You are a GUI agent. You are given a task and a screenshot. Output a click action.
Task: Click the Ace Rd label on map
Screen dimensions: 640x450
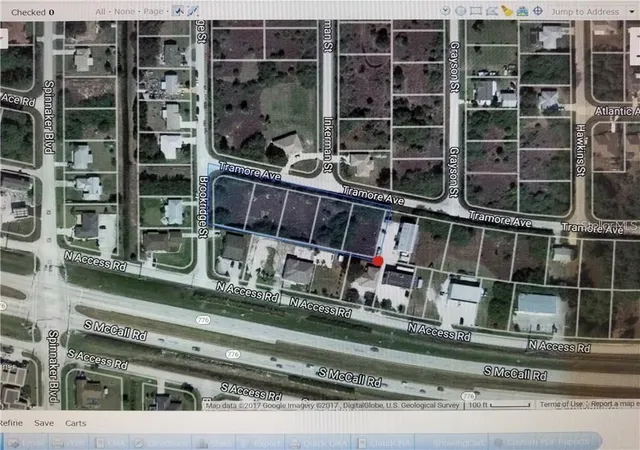[x=17, y=99]
